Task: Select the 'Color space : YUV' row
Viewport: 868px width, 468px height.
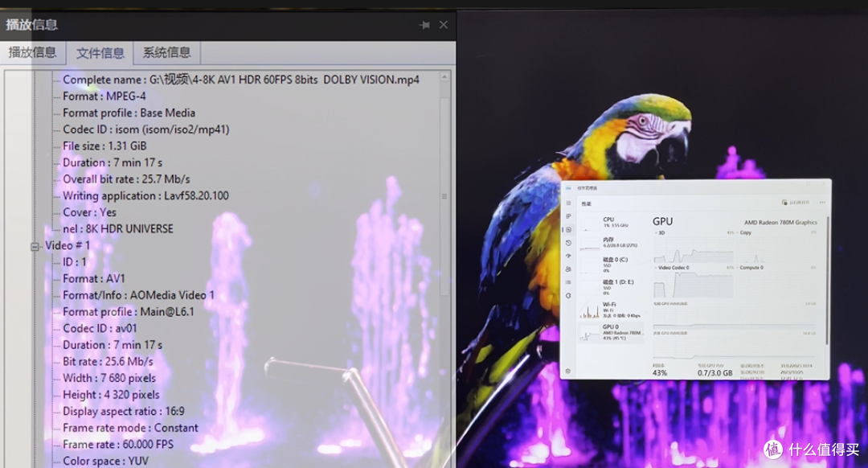Action: coord(106,461)
